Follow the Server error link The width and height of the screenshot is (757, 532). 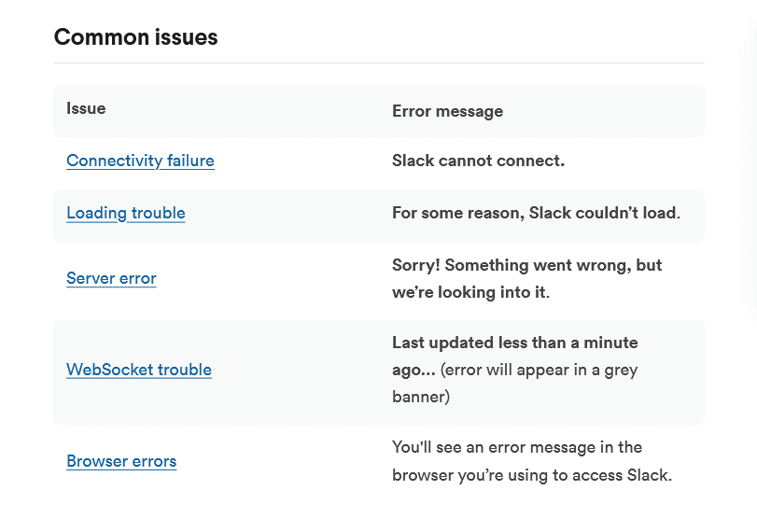(x=111, y=278)
